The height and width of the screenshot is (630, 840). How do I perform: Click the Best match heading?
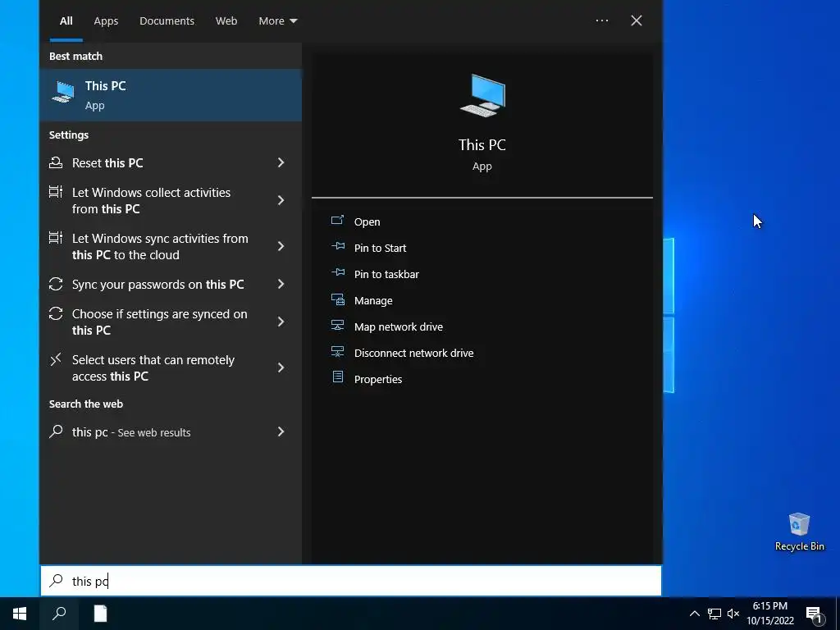[x=75, y=56]
